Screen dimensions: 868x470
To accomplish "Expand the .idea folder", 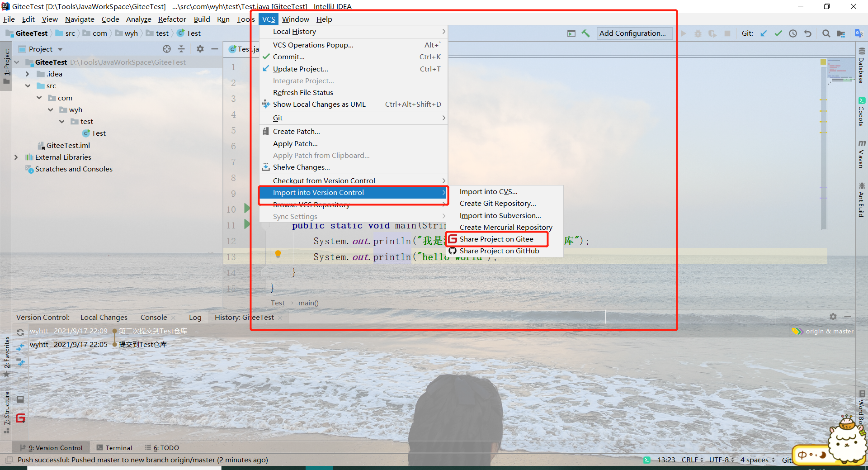I will tap(28, 74).
